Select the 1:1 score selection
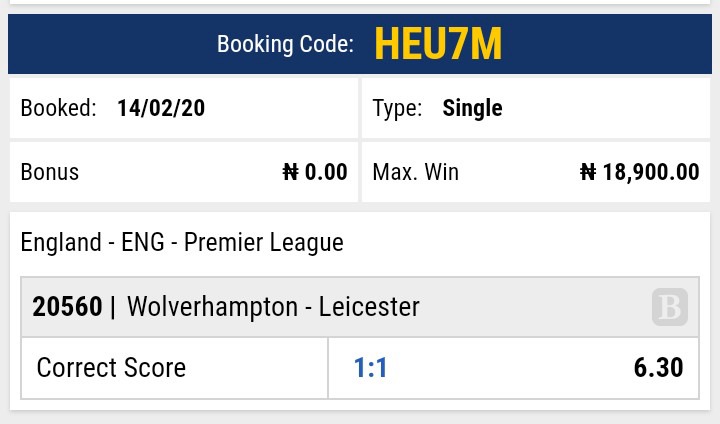Image resolution: width=720 pixels, height=424 pixels. (x=370, y=368)
